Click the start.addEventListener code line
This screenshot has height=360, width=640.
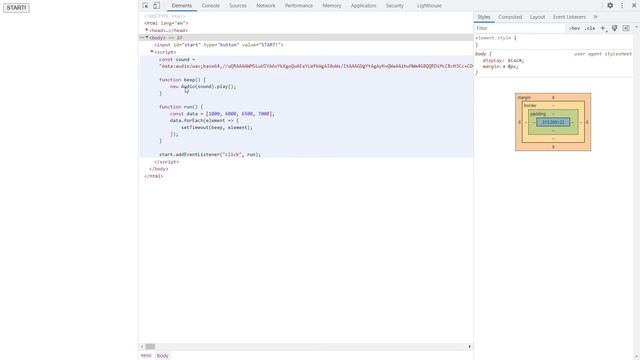tap(210, 155)
